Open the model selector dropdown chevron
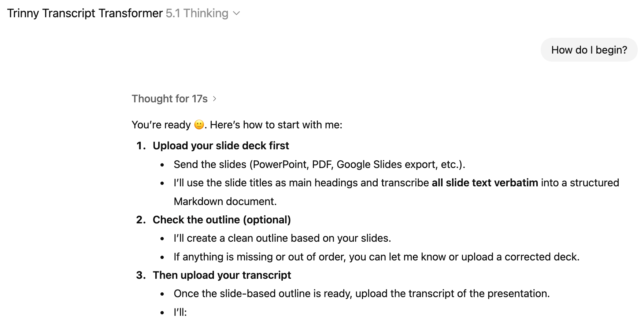The height and width of the screenshot is (325, 644). (x=237, y=14)
